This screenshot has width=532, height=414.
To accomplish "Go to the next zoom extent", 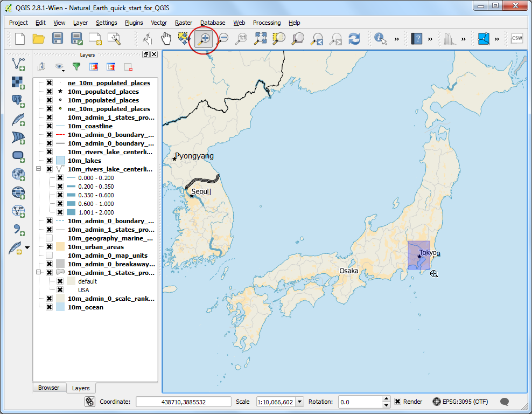I will (335, 39).
